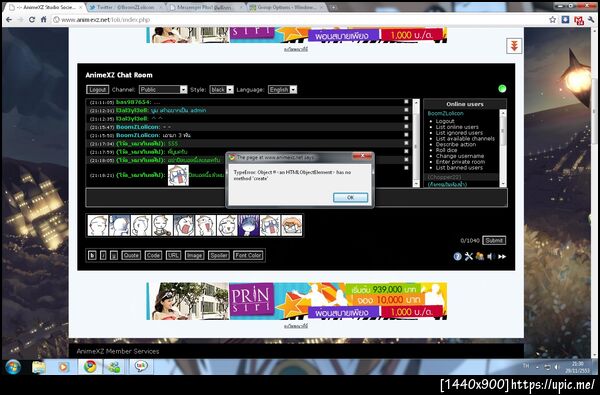Viewport: 600px width, 395px height.
Task: Click checkbox on 21:17:59 message row
Action: tap(406, 152)
